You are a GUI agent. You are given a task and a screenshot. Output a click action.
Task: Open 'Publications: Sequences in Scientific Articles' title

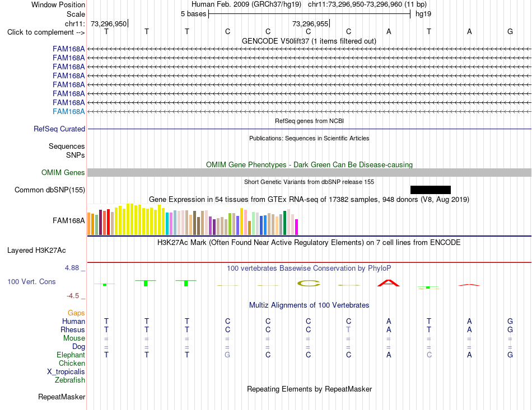coord(309,138)
